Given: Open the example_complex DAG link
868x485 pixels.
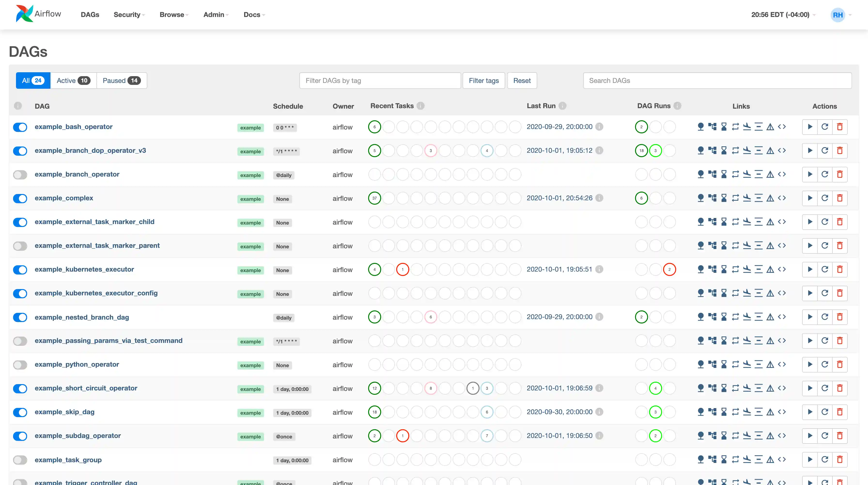Looking at the screenshot, I should (64, 198).
